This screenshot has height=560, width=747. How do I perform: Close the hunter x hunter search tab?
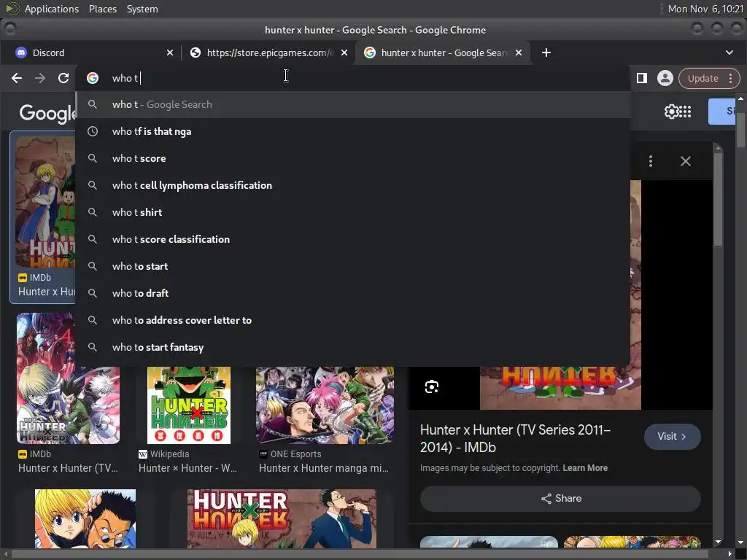point(519,52)
